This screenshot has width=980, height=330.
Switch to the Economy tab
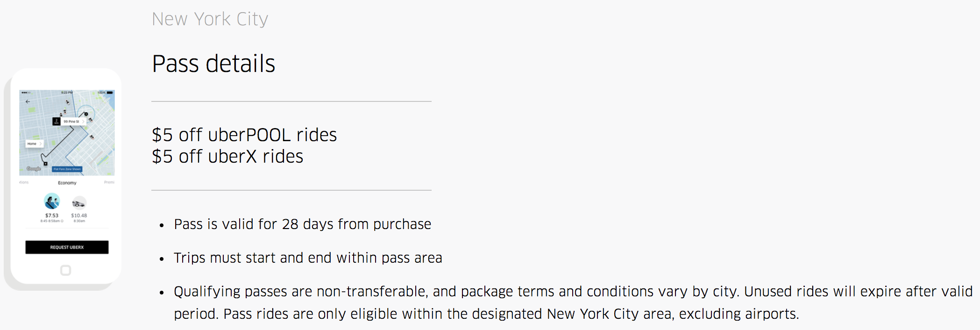[x=67, y=183]
